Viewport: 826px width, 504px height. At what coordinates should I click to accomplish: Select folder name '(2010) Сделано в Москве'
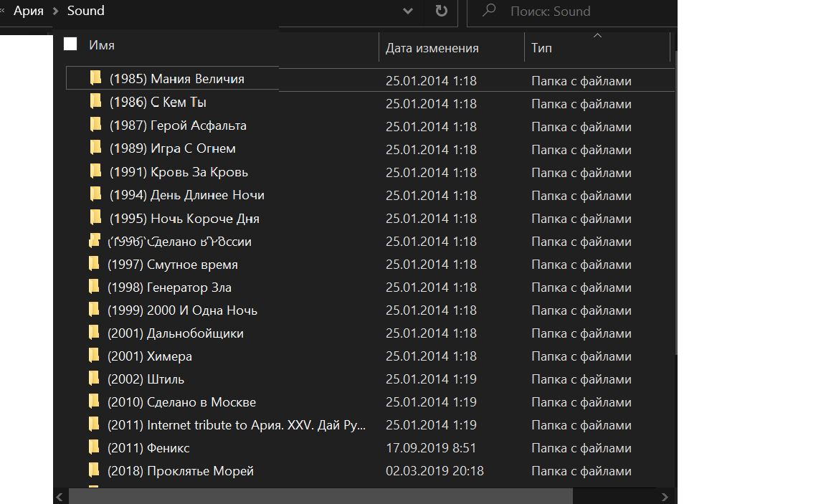pos(181,402)
